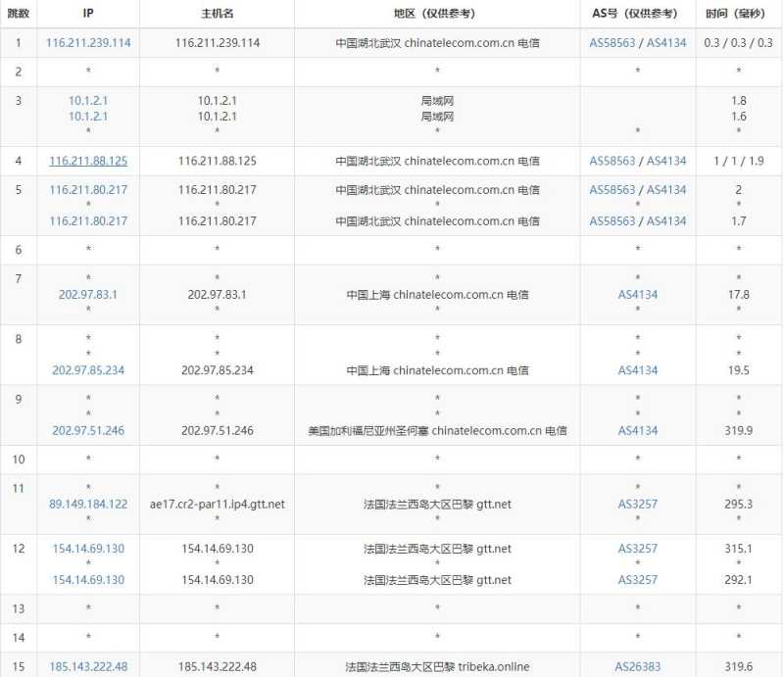This screenshot has width=784, height=677.
Task: Open the 202.97.83.1 IP link
Action: 88,295
